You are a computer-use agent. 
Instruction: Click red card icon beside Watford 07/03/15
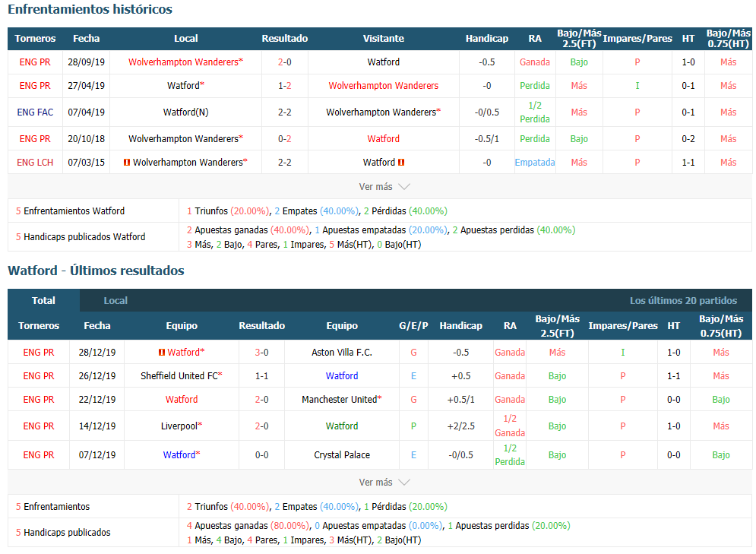pos(401,163)
